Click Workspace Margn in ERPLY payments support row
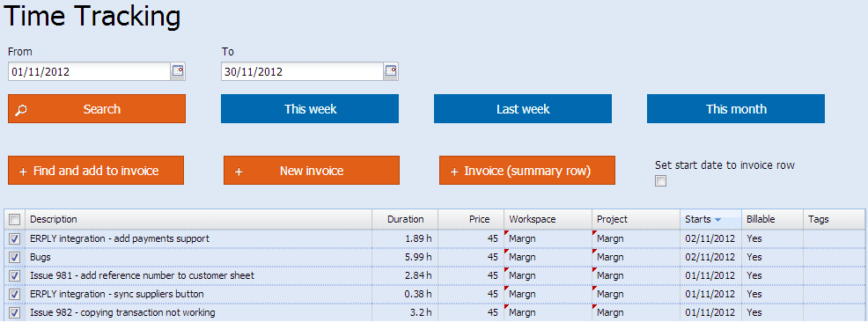The height and width of the screenshot is (322, 868). pyautogui.click(x=548, y=239)
